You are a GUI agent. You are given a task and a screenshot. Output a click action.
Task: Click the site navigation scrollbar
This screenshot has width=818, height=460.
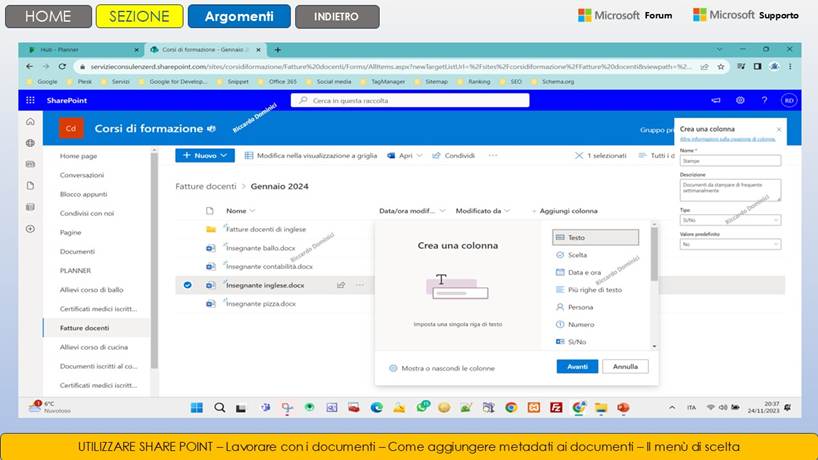pyautogui.click(x=154, y=261)
